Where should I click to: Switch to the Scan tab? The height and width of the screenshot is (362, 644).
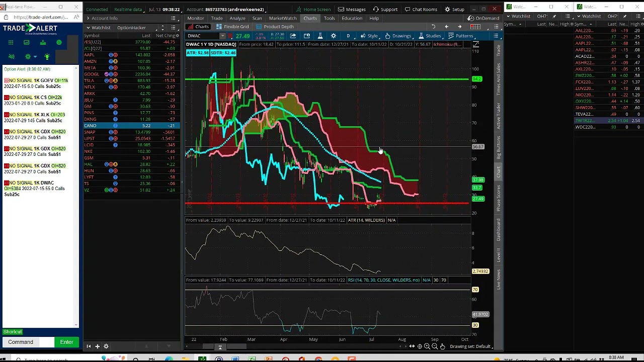[257, 18]
